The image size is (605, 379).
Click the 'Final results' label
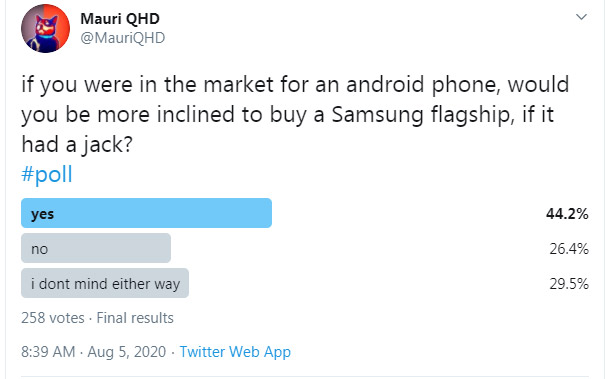tap(135, 318)
